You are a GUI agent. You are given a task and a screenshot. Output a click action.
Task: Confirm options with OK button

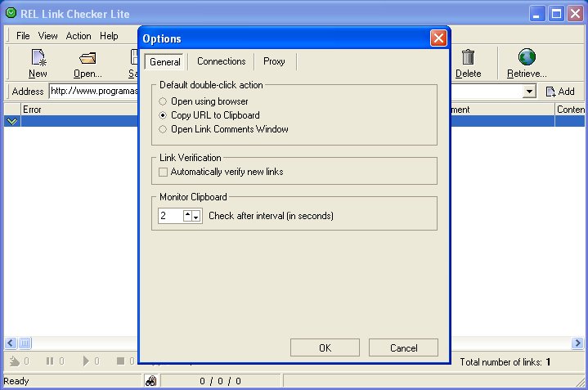point(325,348)
